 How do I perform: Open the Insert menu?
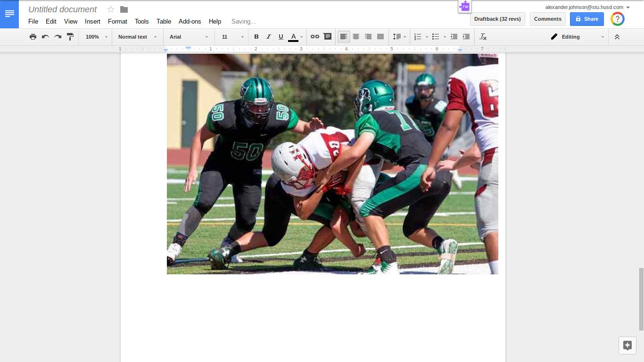(x=92, y=21)
